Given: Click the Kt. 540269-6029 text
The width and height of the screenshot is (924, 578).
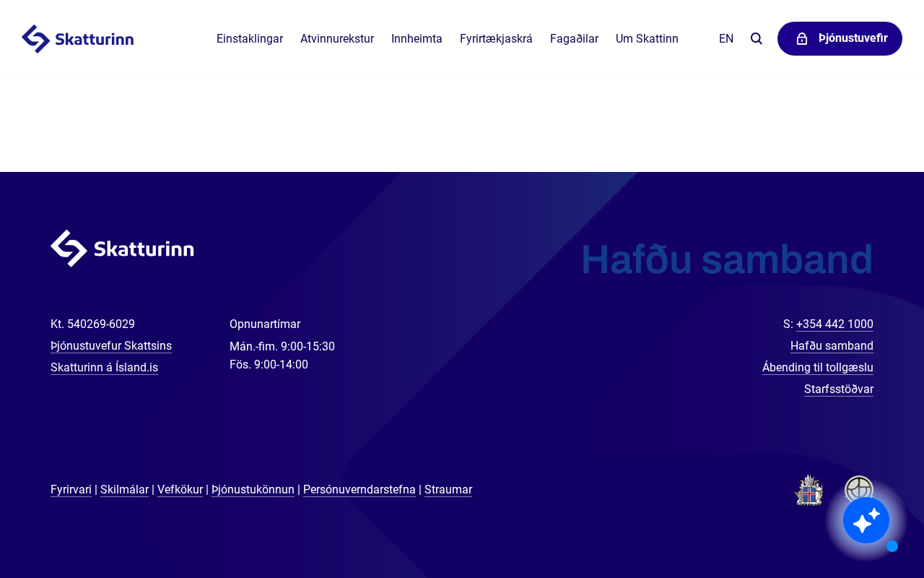Looking at the screenshot, I should tap(92, 324).
